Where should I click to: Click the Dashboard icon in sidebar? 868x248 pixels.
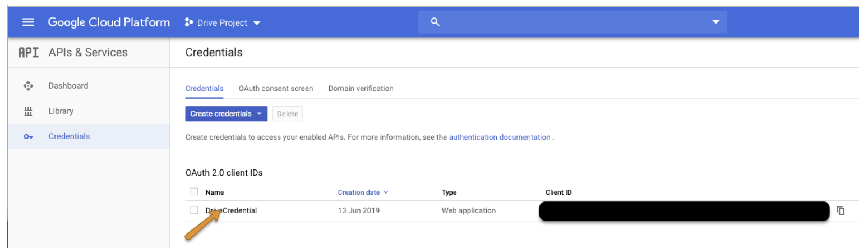pyautogui.click(x=28, y=86)
